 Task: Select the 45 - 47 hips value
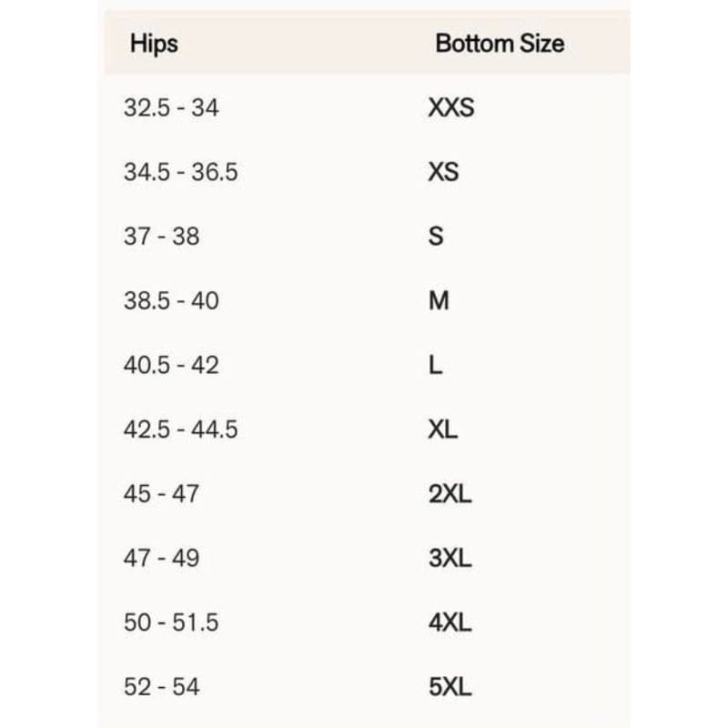pos(161,494)
